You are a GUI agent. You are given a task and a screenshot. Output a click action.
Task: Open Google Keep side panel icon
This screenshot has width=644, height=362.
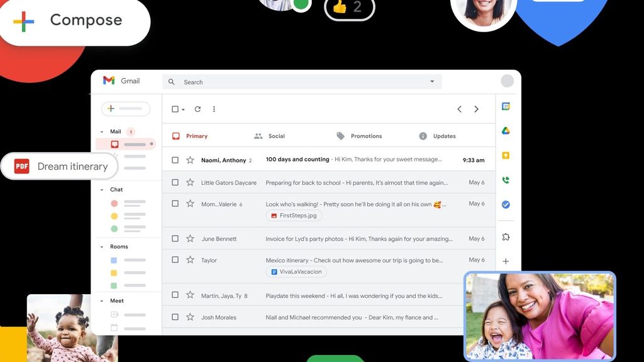[x=506, y=155]
